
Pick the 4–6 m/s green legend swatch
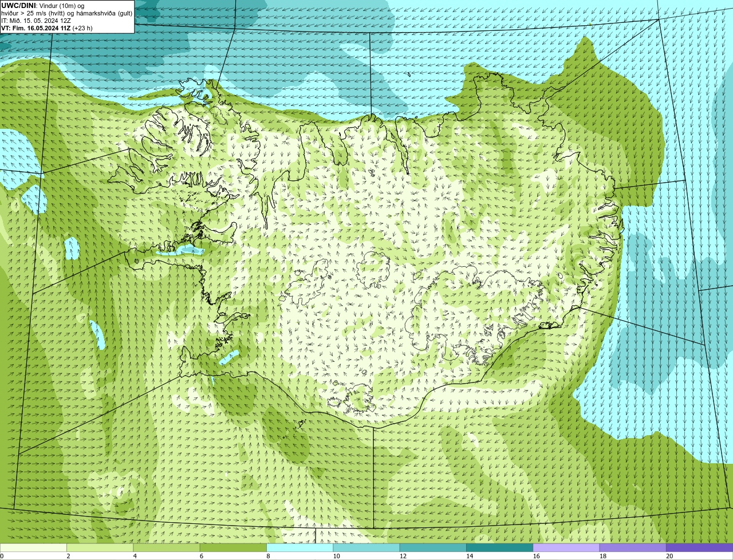click(167, 548)
